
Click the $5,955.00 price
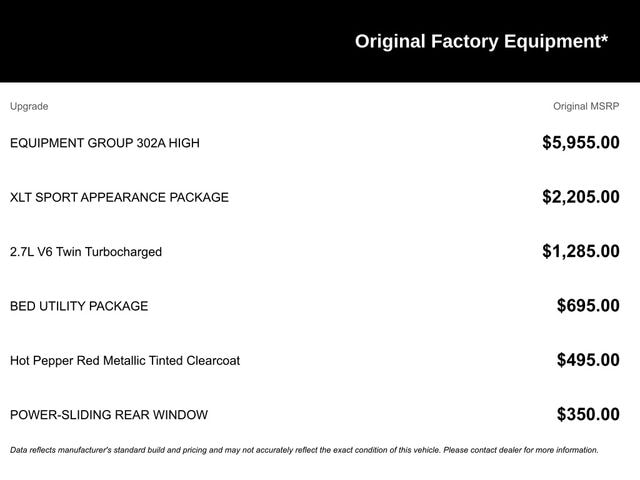pyautogui.click(x=581, y=143)
